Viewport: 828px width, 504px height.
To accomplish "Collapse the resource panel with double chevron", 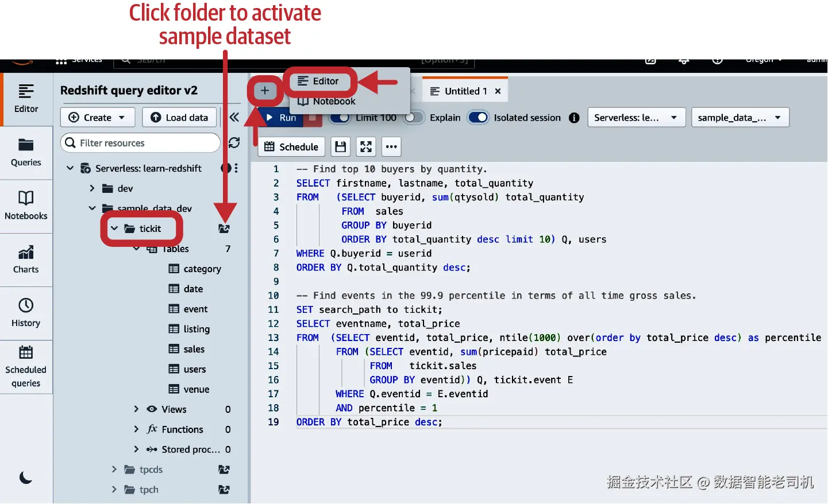I will pos(234,117).
